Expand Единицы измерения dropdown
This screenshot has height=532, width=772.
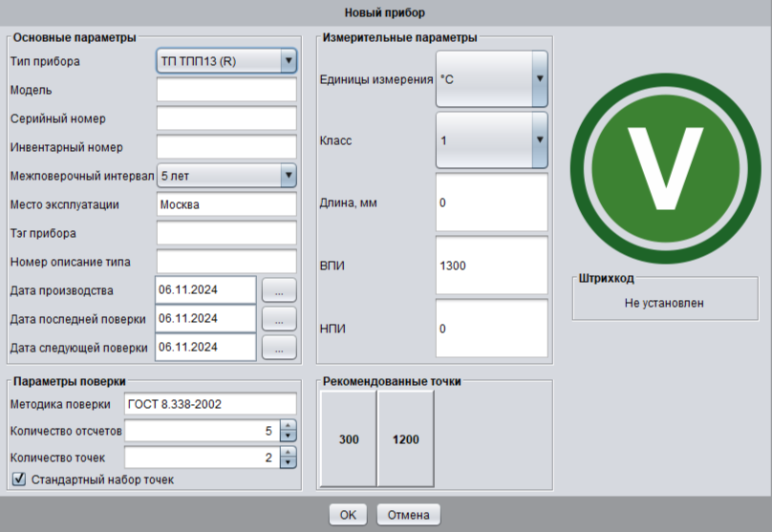point(539,79)
